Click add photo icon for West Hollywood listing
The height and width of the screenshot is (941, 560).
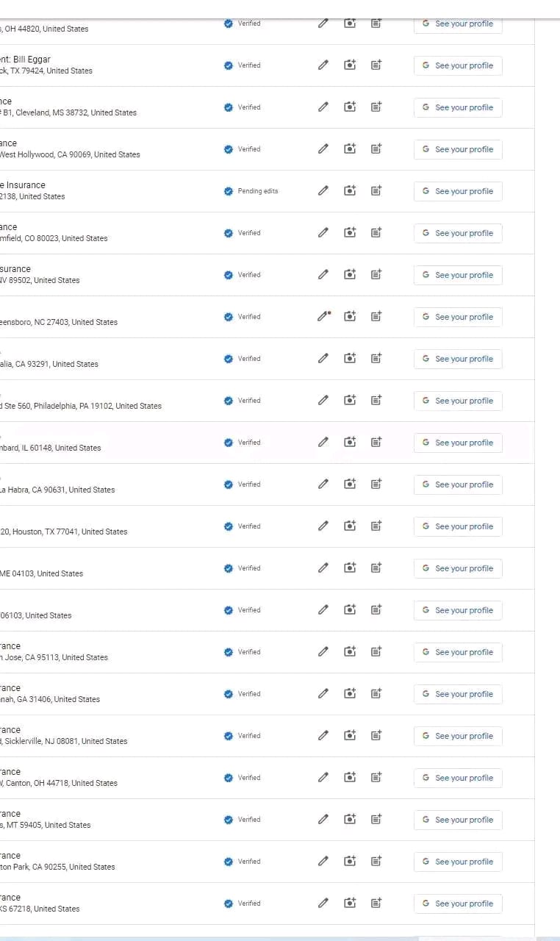point(350,149)
